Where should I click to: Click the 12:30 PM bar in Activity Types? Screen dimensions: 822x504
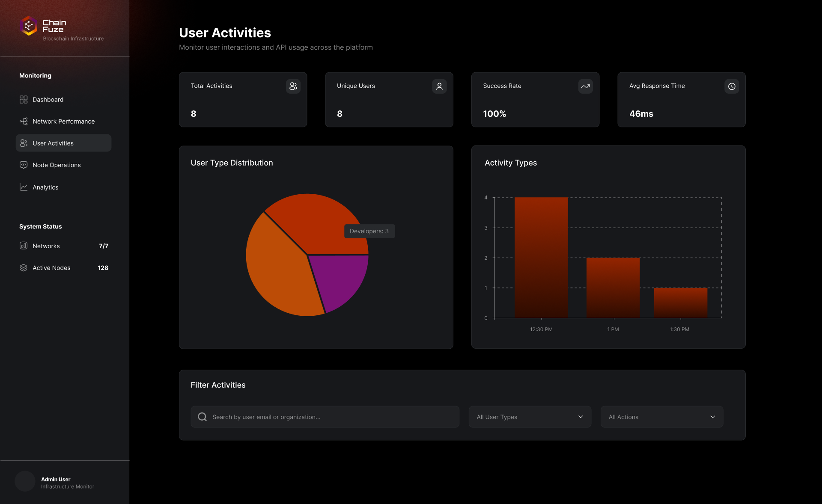pyautogui.click(x=541, y=258)
